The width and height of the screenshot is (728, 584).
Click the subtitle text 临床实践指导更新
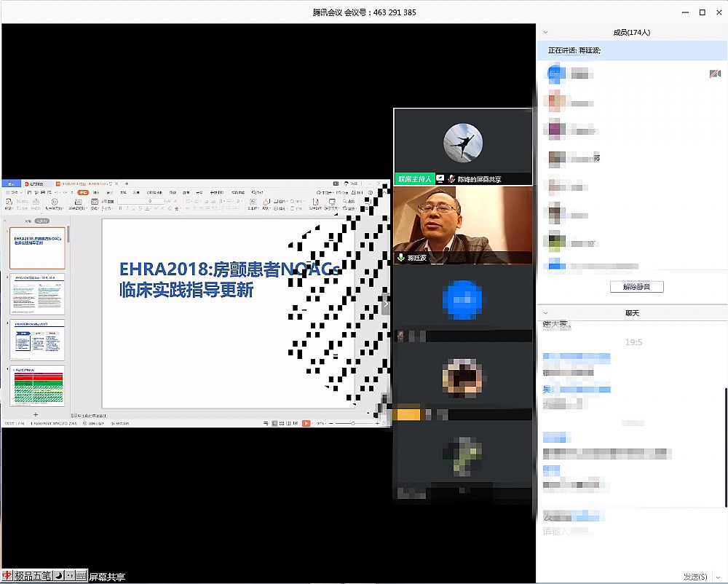tap(186, 290)
